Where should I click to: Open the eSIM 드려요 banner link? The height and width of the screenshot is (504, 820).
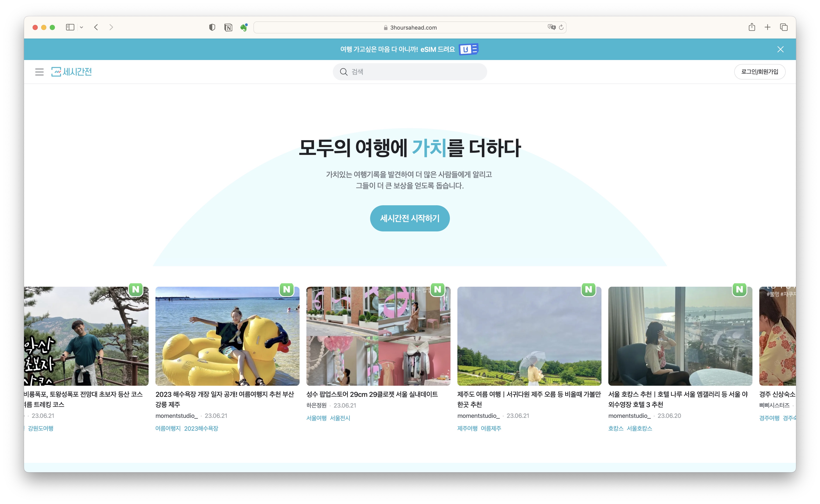pos(437,49)
